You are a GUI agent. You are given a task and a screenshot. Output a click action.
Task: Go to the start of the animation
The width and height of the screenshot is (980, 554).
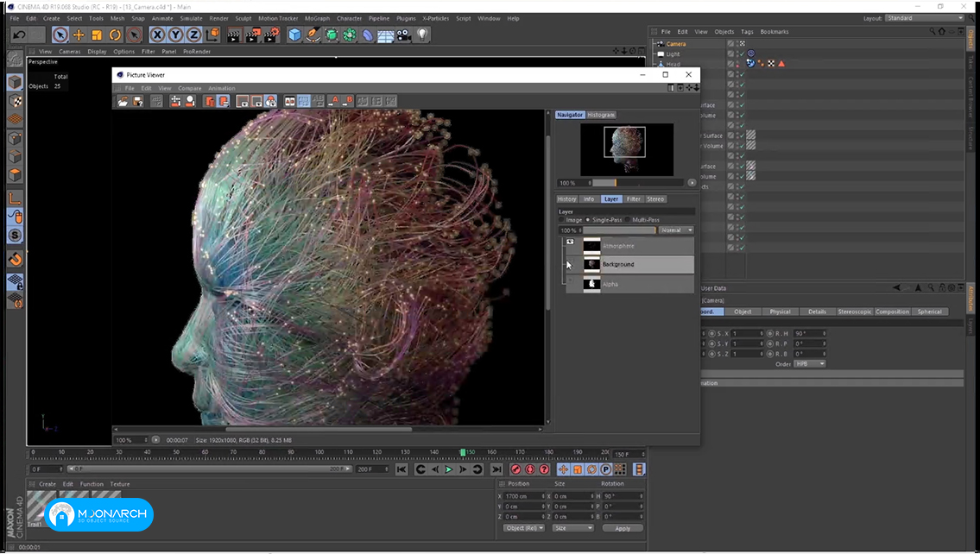coord(401,469)
